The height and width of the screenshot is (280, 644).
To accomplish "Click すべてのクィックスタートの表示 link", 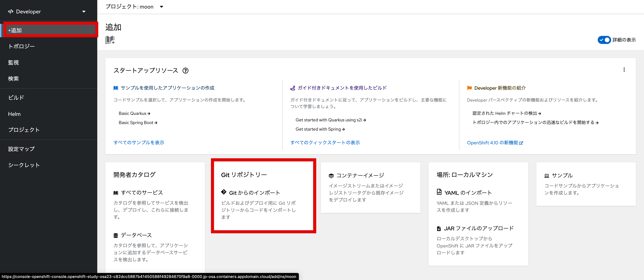I will tap(325, 143).
